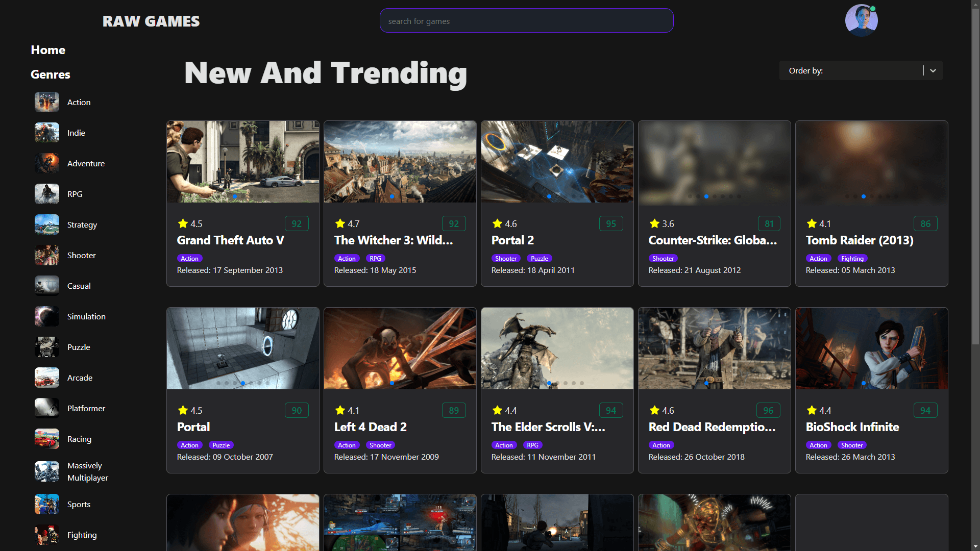The width and height of the screenshot is (980, 551).
Task: Click the Sports genre icon
Action: tap(46, 504)
